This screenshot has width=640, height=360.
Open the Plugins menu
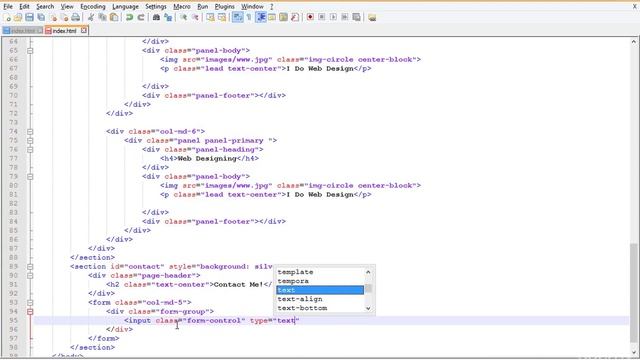point(224,7)
